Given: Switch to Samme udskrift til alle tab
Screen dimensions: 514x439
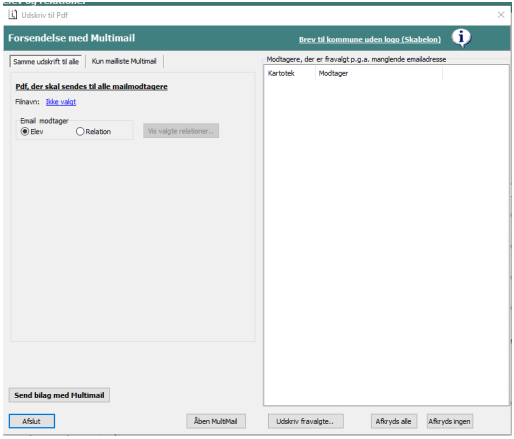Looking at the screenshot, I should (x=46, y=62).
